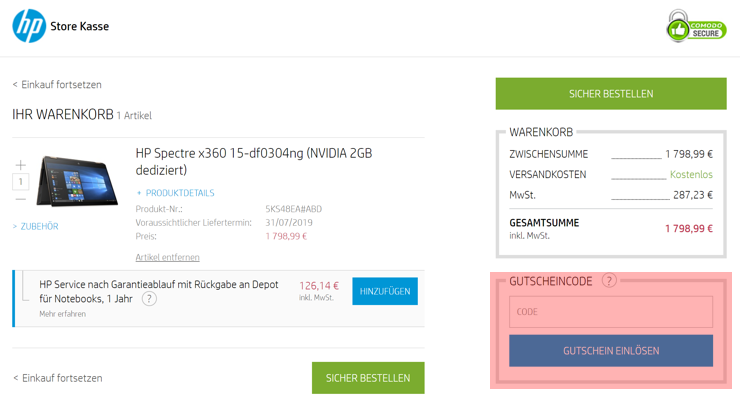Click the Store Kasse header text
The height and width of the screenshot is (400, 740).
[80, 26]
